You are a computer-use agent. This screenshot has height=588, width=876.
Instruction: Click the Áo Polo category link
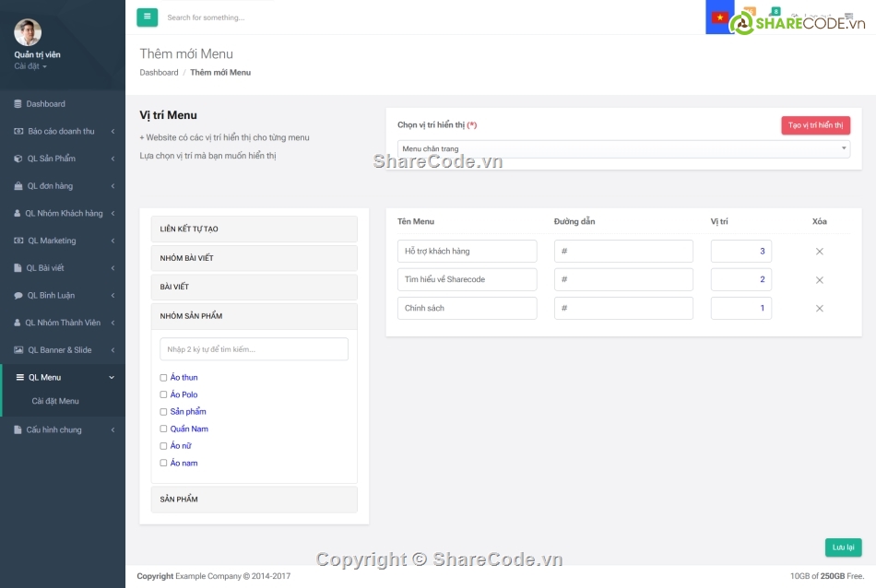pos(183,394)
